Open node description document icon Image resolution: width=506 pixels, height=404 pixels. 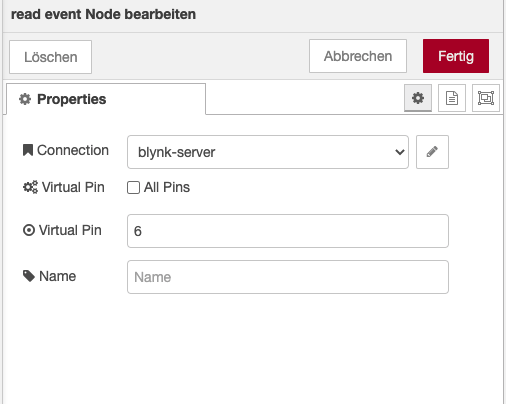452,98
